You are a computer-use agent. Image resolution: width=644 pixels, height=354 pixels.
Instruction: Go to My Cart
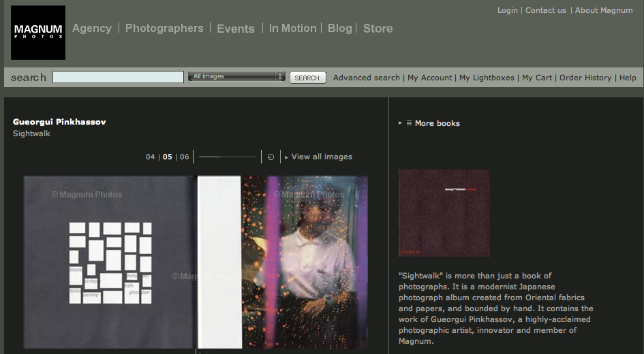537,78
